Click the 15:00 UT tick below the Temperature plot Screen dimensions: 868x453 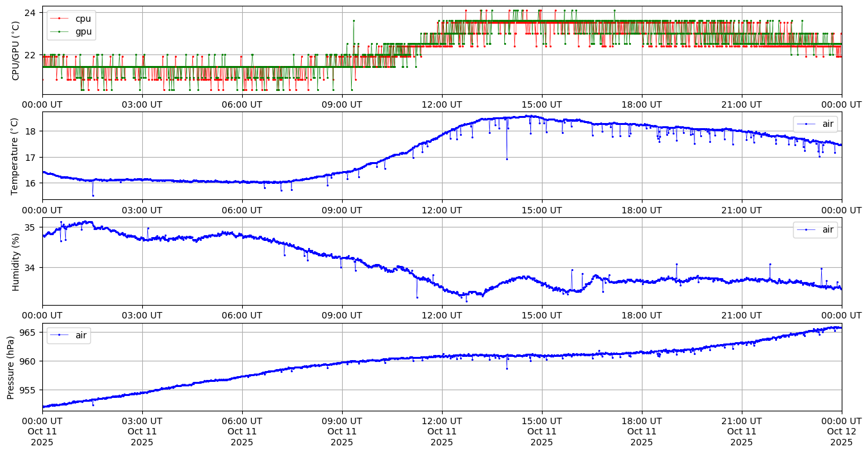(x=541, y=210)
